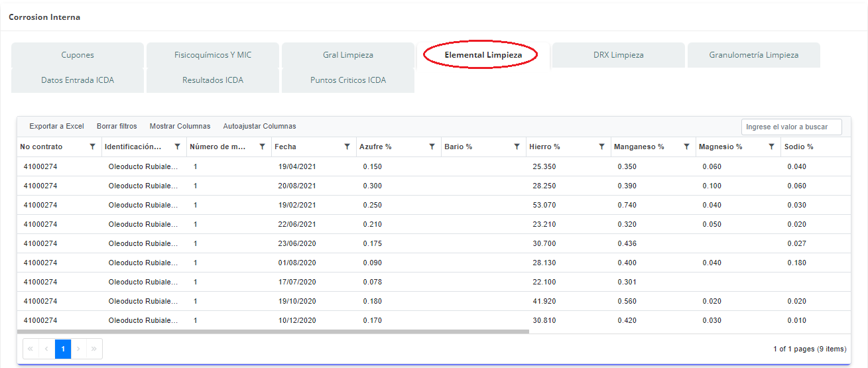Click Autoajustar Columnas button
The height and width of the screenshot is (368, 868).
(x=259, y=127)
